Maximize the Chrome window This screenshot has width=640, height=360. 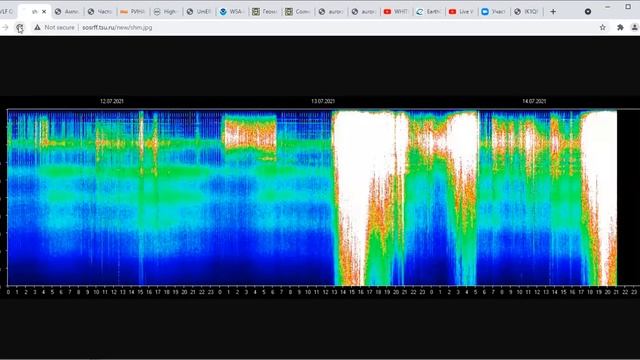click(628, 7)
